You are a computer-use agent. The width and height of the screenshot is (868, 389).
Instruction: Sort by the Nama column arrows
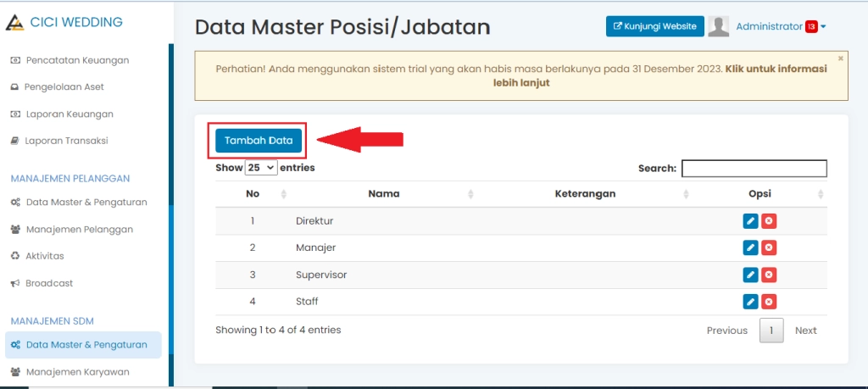click(x=470, y=194)
